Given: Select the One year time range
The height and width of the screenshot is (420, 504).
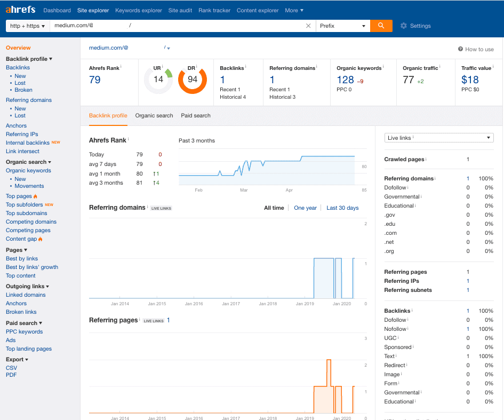Looking at the screenshot, I should tap(305, 208).
